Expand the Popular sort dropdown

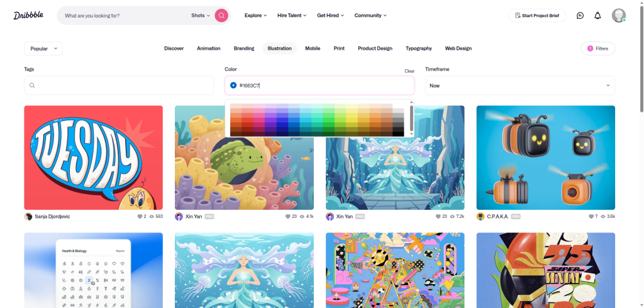click(43, 48)
